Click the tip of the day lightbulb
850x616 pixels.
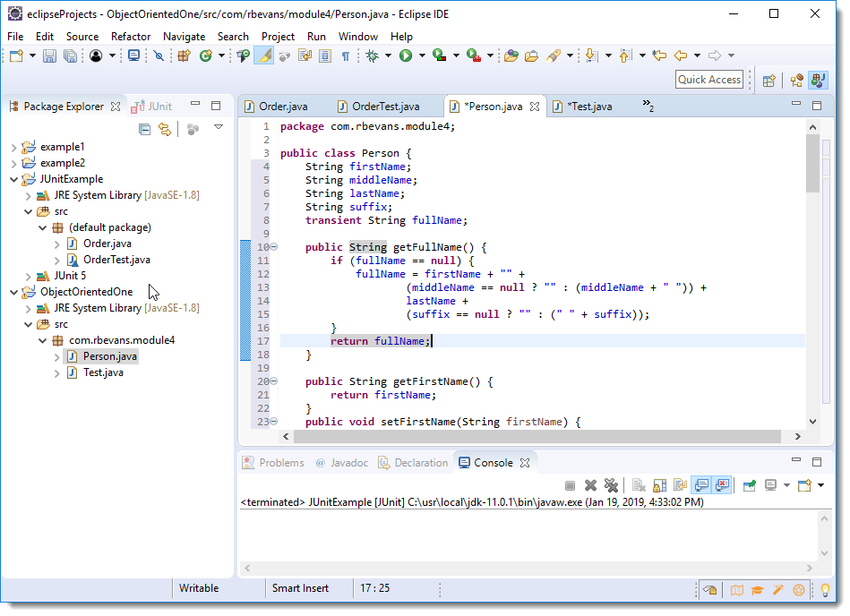click(825, 590)
